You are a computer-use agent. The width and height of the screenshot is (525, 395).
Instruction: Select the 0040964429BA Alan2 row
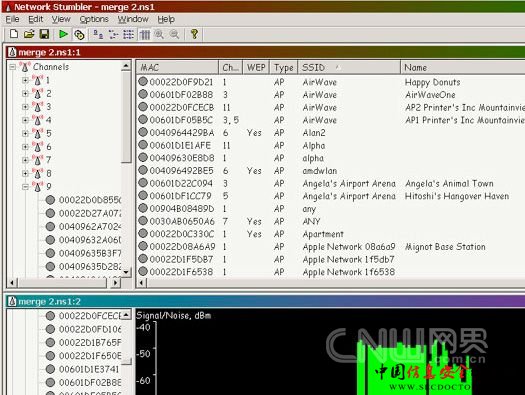(330, 133)
